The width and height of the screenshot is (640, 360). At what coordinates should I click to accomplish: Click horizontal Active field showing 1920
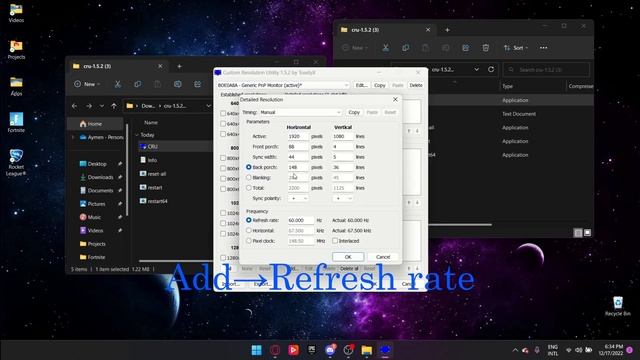[298, 136]
